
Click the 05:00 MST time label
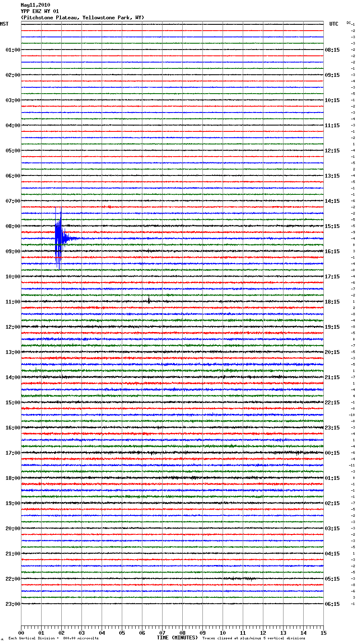pyautogui.click(x=13, y=151)
